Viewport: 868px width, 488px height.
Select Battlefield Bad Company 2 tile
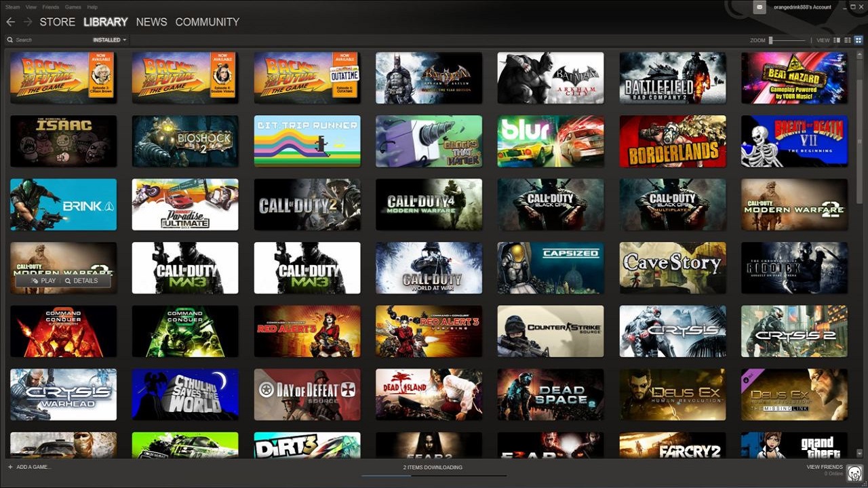pyautogui.click(x=673, y=78)
